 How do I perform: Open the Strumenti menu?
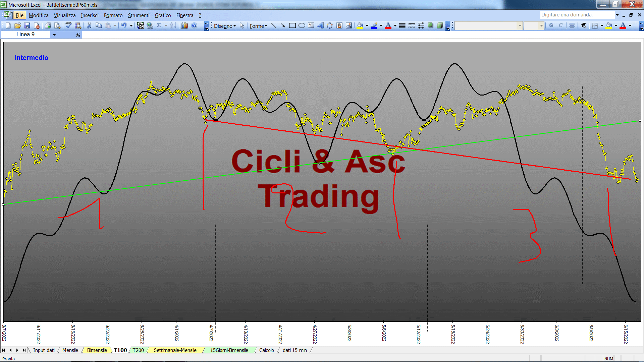139,15
